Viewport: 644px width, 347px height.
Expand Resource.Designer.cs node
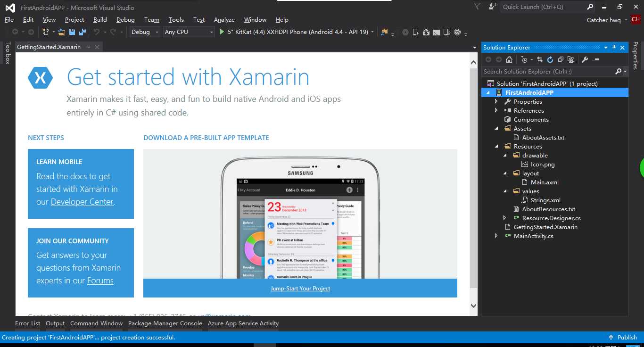pos(504,218)
